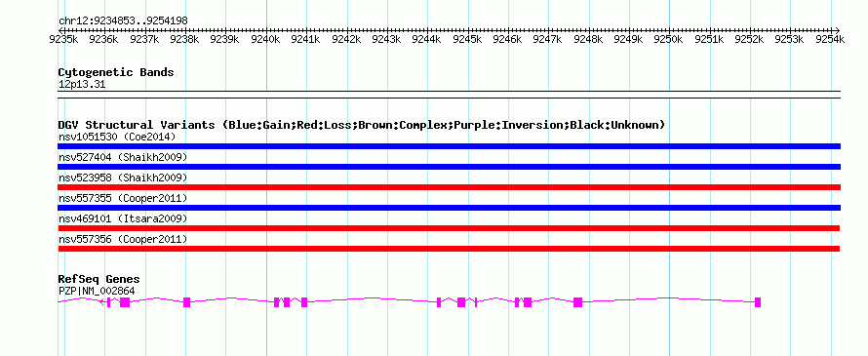This screenshot has height=356, width=868.
Task: Select the 9243k ruler tick label
Action: pyautogui.click(x=386, y=39)
